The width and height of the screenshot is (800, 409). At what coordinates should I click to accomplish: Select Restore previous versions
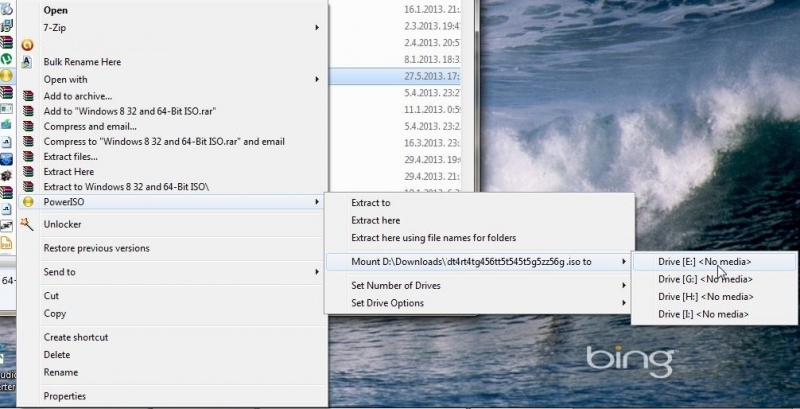pos(96,248)
